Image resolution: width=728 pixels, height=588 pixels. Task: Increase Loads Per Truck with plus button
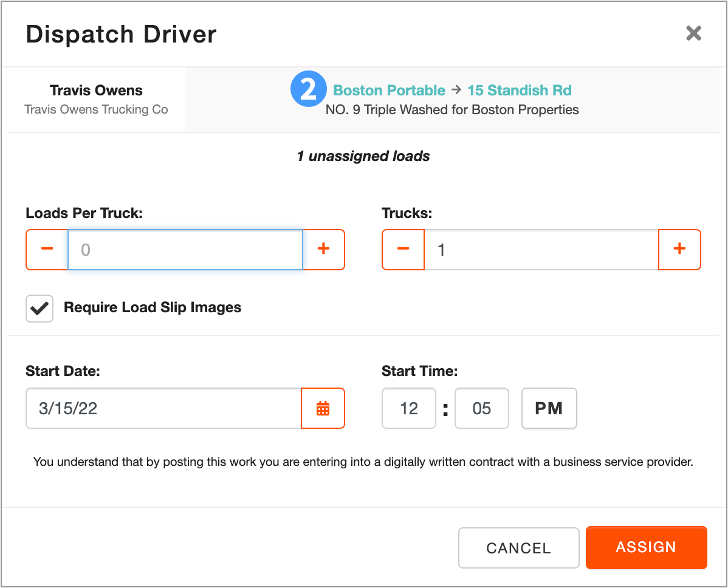click(x=324, y=249)
